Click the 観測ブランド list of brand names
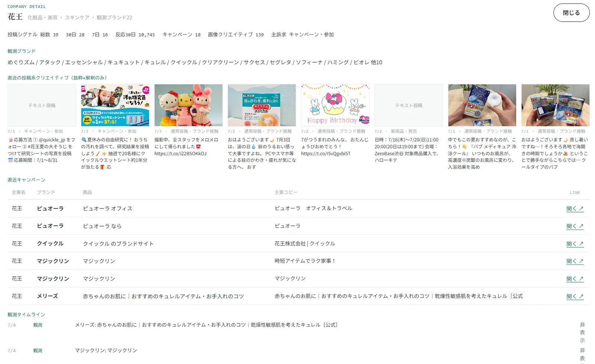 pyautogui.click(x=195, y=62)
